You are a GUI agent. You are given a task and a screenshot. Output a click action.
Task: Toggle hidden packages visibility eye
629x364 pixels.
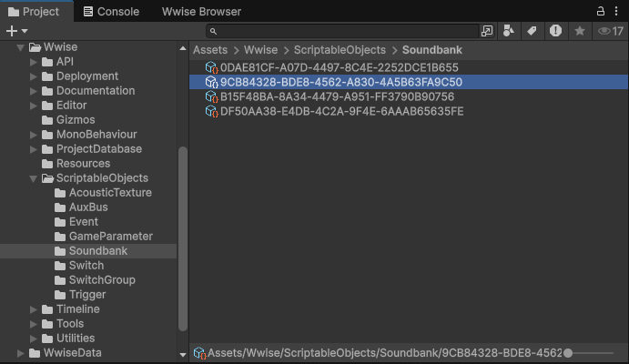pos(609,31)
